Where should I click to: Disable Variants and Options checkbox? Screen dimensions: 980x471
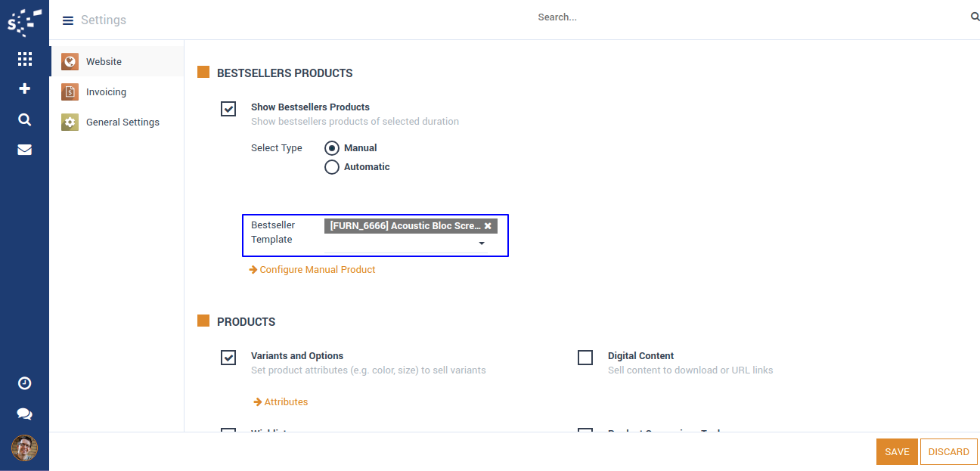pos(228,358)
